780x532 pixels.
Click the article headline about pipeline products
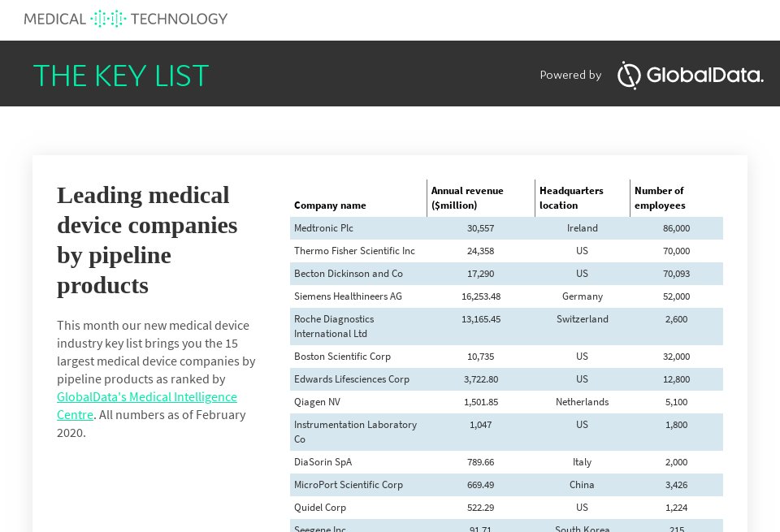pyautogui.click(x=147, y=240)
